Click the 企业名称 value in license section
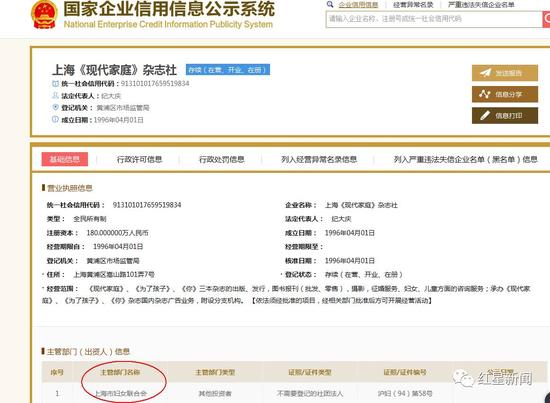Screen dimensions: 550x403 pyautogui.click(x=361, y=205)
